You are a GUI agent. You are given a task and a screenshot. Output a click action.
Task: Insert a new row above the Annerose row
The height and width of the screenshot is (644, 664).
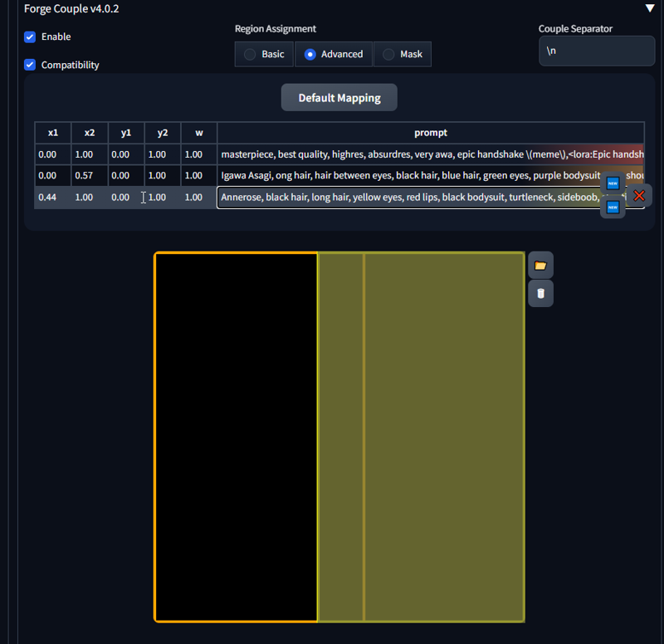coord(613,183)
